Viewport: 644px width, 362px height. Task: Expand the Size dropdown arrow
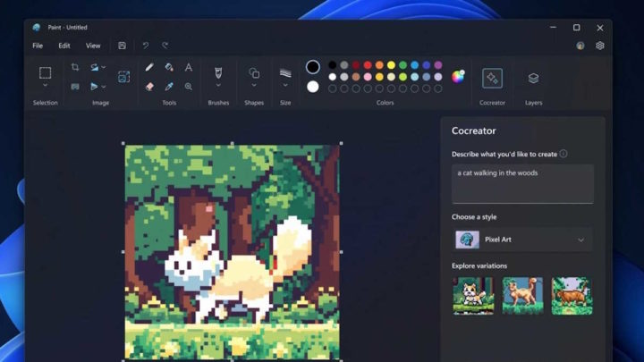285,86
